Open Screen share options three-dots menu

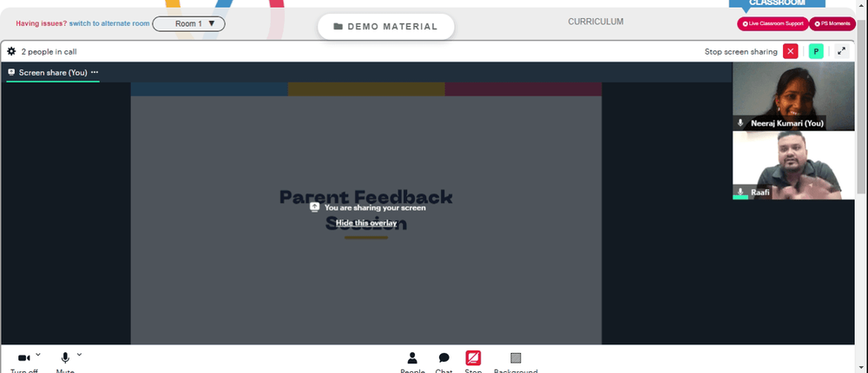coord(95,73)
